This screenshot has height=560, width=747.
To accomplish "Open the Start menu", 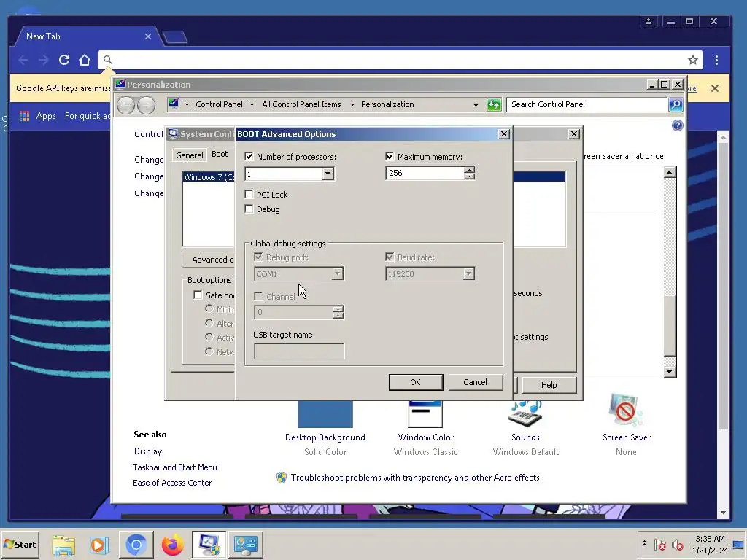I will click(x=20, y=544).
